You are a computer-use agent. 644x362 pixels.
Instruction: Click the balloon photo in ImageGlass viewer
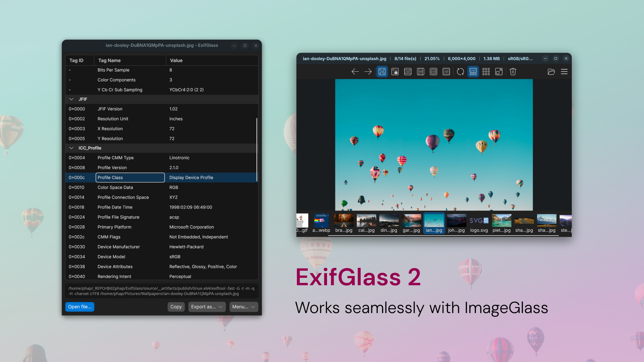point(434,145)
